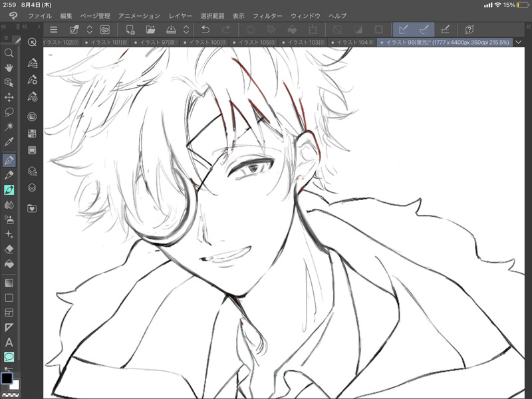Switch to the イラスト 100 canvas tab
The width and height of the screenshot is (532, 399).
tap(205, 43)
